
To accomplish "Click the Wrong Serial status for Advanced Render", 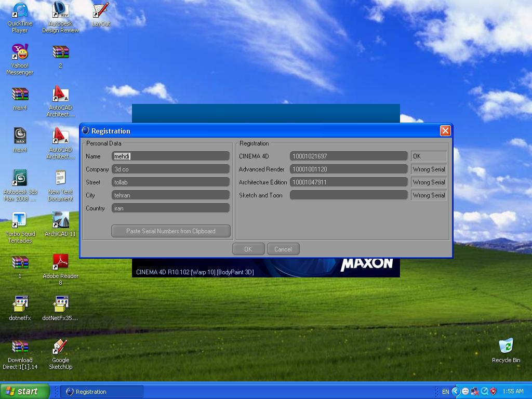I will (429, 169).
